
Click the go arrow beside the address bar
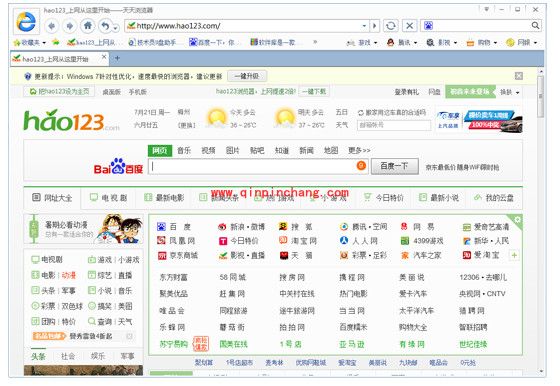374,26
